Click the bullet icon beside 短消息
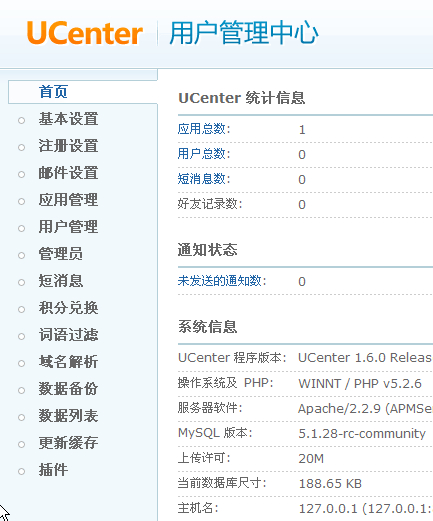 pyautogui.click(x=21, y=282)
